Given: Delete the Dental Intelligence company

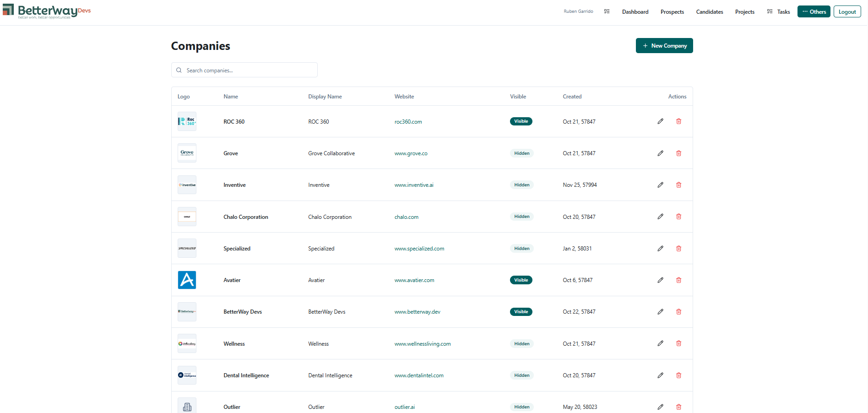Looking at the screenshot, I should point(678,375).
